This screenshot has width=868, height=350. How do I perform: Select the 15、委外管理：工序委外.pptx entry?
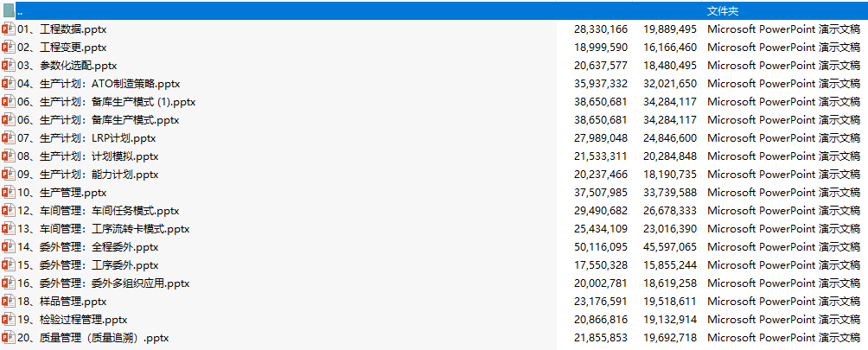(87, 264)
